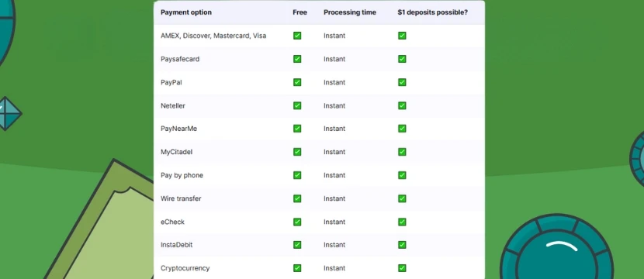644x279 pixels.
Task: Click the Free checkmark in the Wire transfer row
Action: [x=297, y=198]
